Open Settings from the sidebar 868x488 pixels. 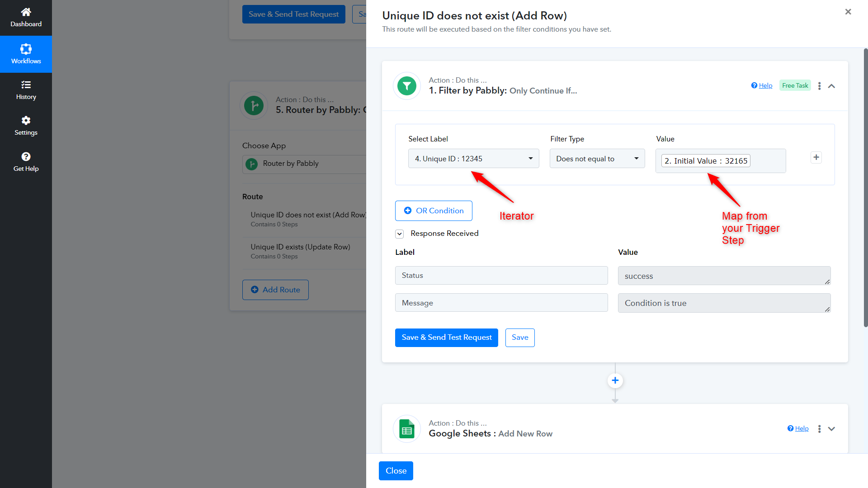[x=26, y=126]
